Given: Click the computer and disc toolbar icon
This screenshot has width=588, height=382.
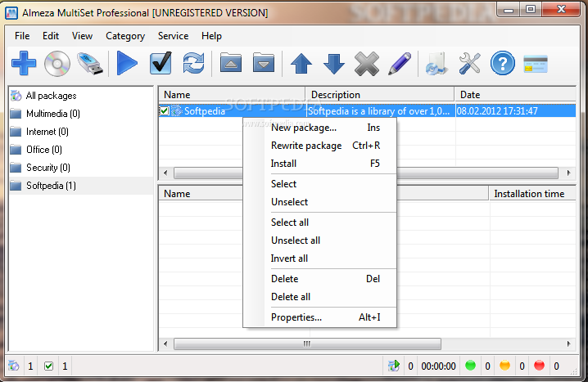Looking at the screenshot, I should pos(436,63).
